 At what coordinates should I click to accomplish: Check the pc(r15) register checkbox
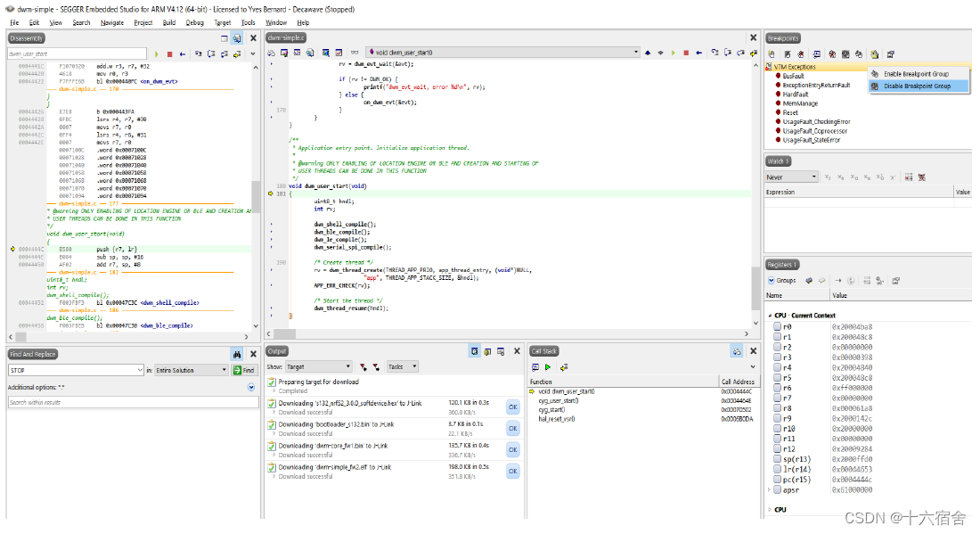tap(778, 480)
